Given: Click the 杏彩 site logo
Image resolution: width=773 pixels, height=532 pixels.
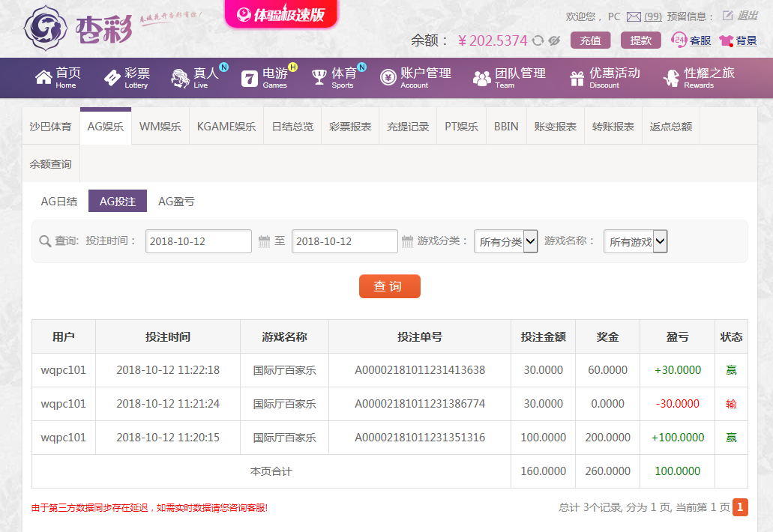Looking at the screenshot, I should (x=79, y=28).
